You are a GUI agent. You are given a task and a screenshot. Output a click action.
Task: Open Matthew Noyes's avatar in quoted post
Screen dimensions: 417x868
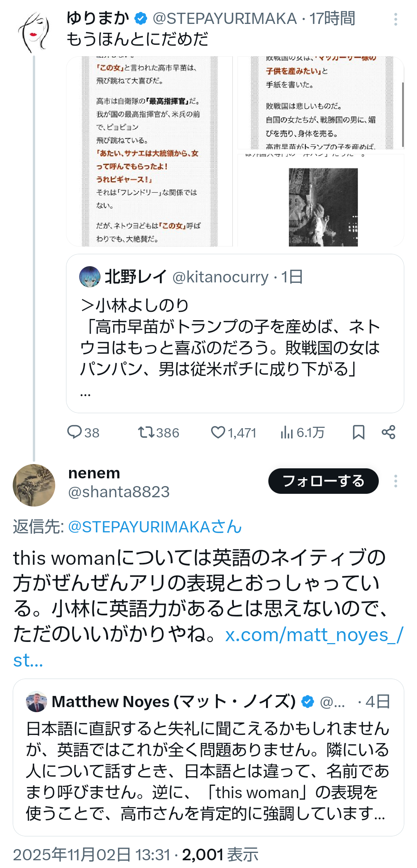36,701
